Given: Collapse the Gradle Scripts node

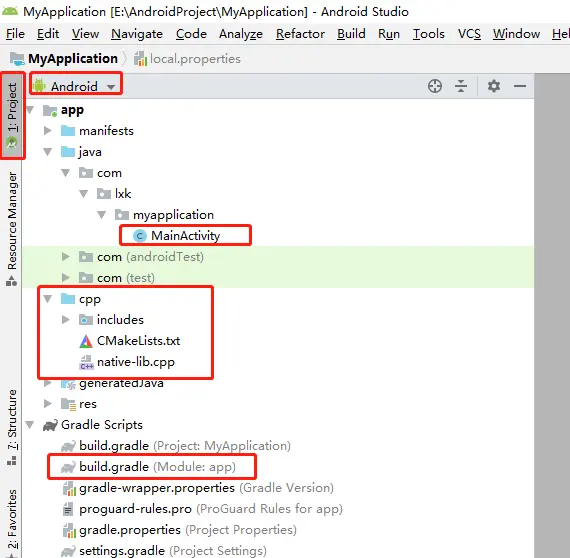Looking at the screenshot, I should [30, 425].
